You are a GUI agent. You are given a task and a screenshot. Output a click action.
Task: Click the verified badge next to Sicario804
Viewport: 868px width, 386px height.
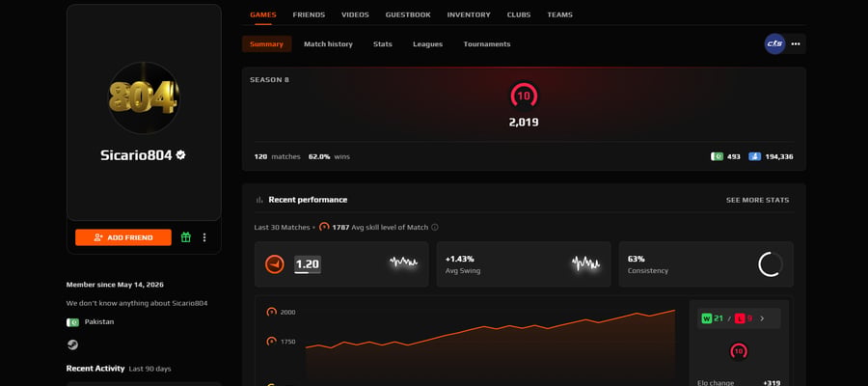pos(180,155)
